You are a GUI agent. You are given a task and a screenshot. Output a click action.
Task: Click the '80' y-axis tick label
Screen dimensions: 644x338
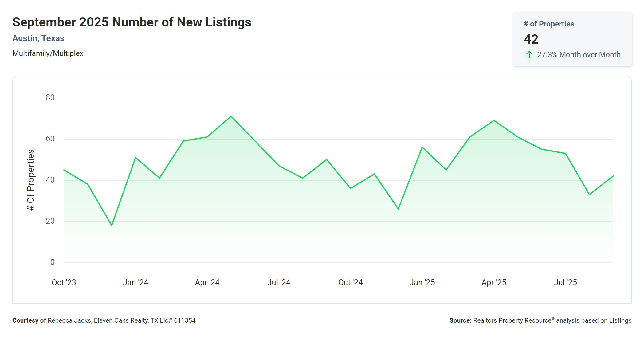50,98
